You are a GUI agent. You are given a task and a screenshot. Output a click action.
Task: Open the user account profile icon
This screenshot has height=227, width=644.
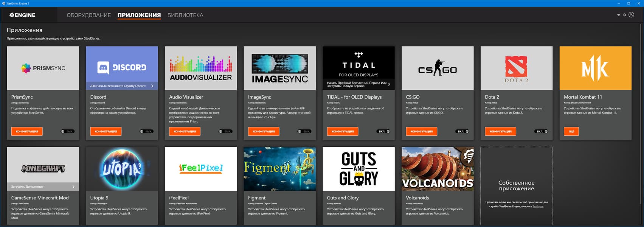coord(631,15)
